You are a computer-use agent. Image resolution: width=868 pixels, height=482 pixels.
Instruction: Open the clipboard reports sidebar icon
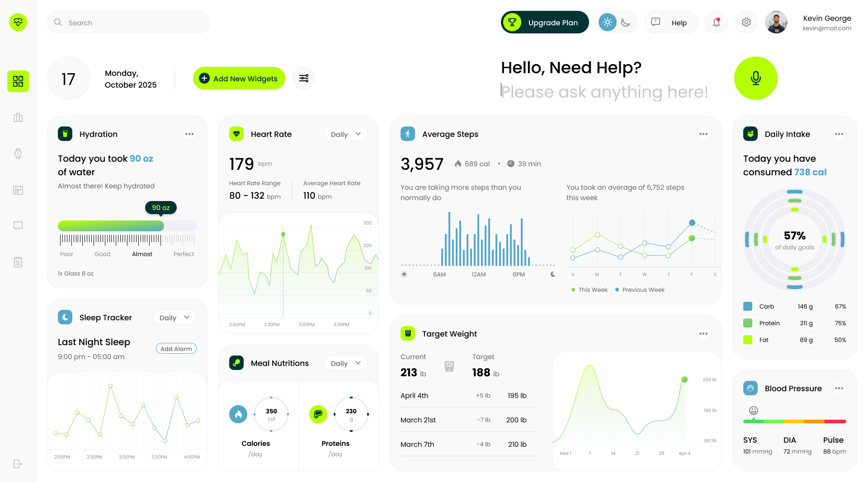(x=18, y=262)
